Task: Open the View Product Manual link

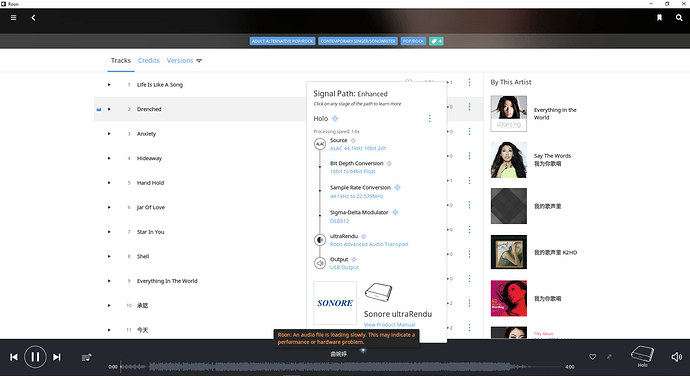Action: 389,325
